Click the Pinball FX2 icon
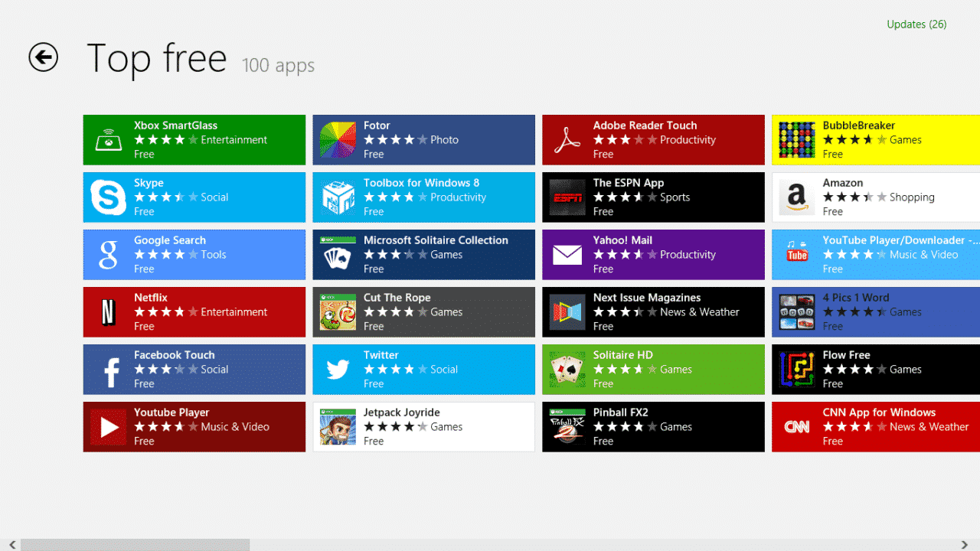Image resolution: width=980 pixels, height=551 pixels. [567, 427]
